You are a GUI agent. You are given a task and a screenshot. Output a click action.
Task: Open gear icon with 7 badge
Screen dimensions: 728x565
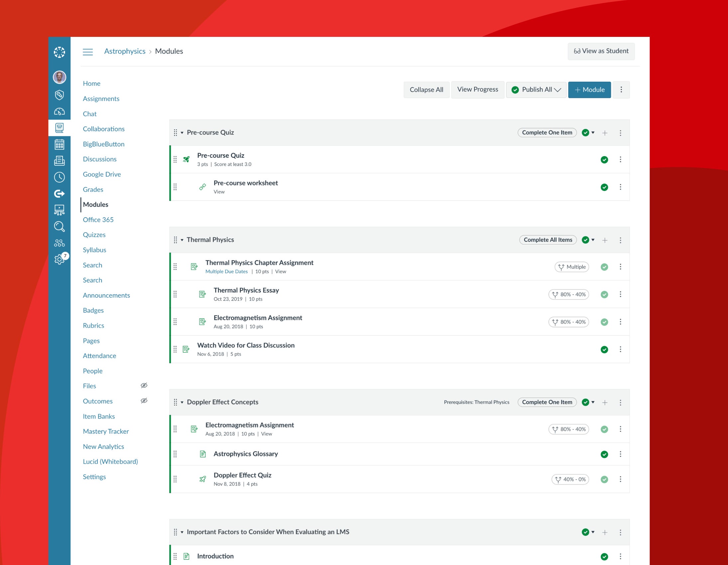[59, 259]
